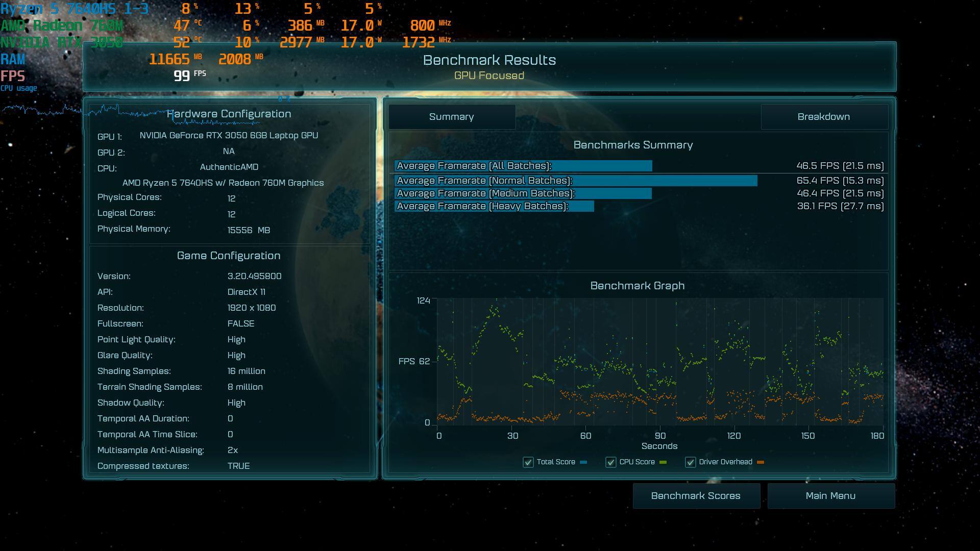This screenshot has width=980, height=551.
Task: Return to the Main Menu
Action: point(830,496)
